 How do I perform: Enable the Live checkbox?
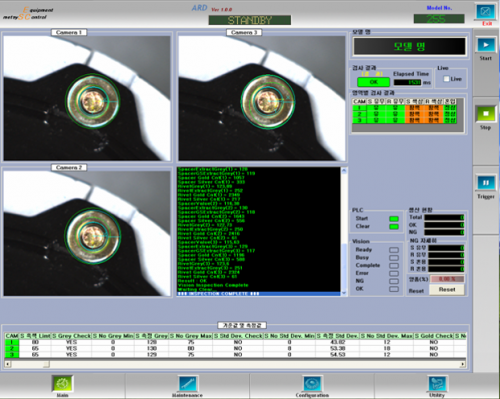(446, 79)
